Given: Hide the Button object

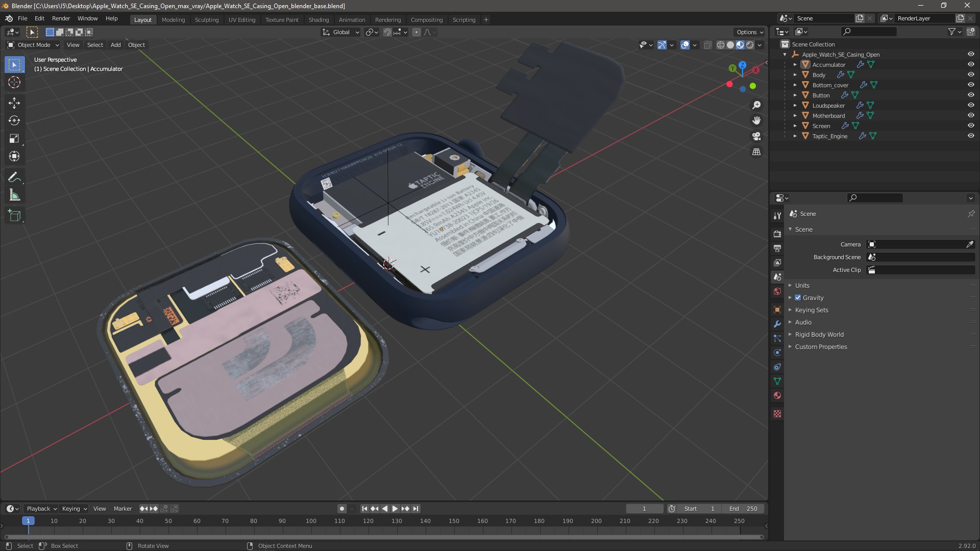Looking at the screenshot, I should (971, 95).
